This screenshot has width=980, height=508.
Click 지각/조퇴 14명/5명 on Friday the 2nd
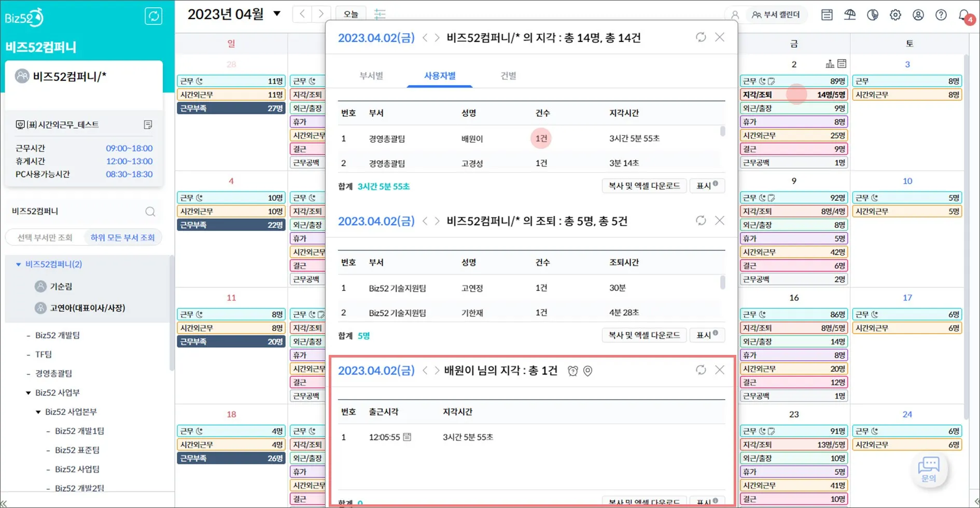[x=794, y=95]
